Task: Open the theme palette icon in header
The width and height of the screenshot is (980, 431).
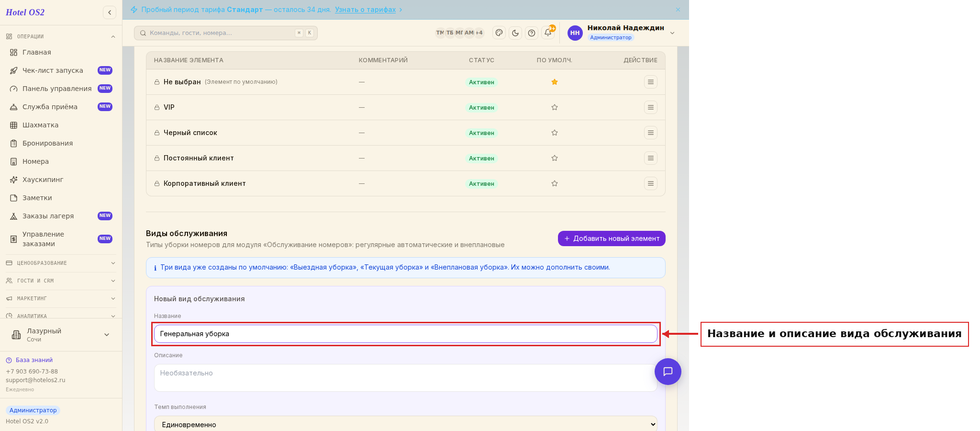Action: [x=499, y=33]
